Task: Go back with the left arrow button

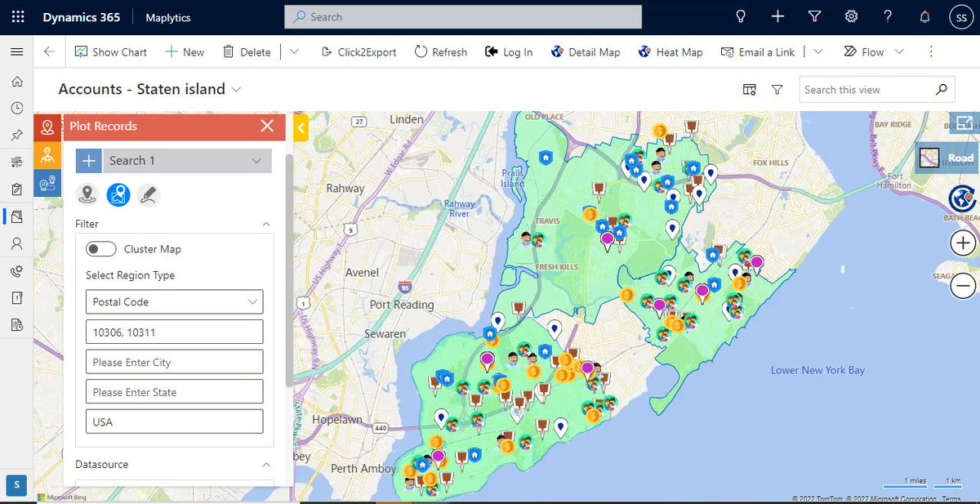Action: [49, 51]
